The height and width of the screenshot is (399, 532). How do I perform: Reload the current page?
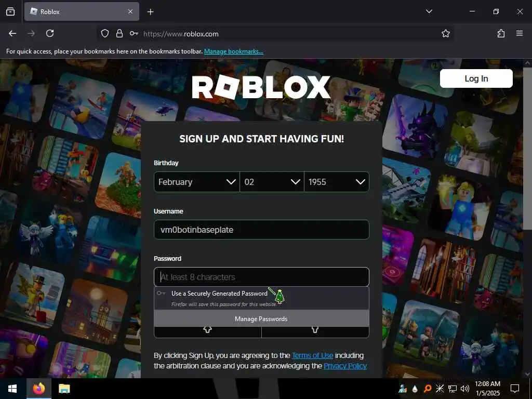(50, 33)
